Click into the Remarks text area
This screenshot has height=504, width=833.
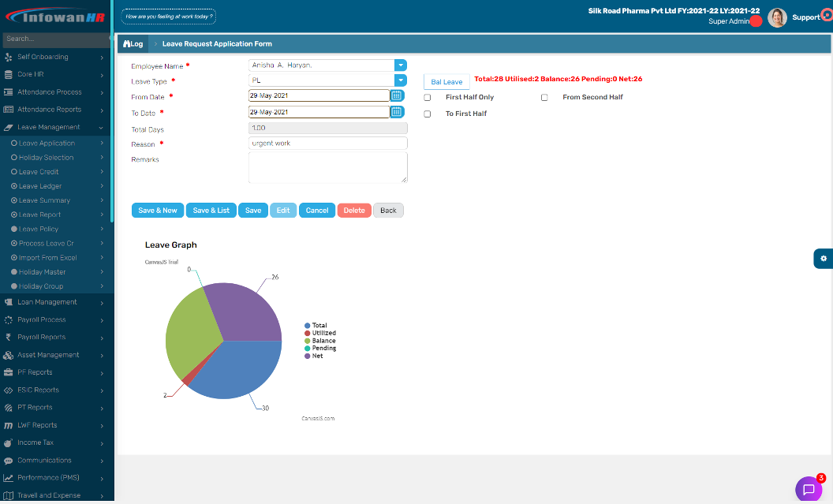click(x=327, y=167)
